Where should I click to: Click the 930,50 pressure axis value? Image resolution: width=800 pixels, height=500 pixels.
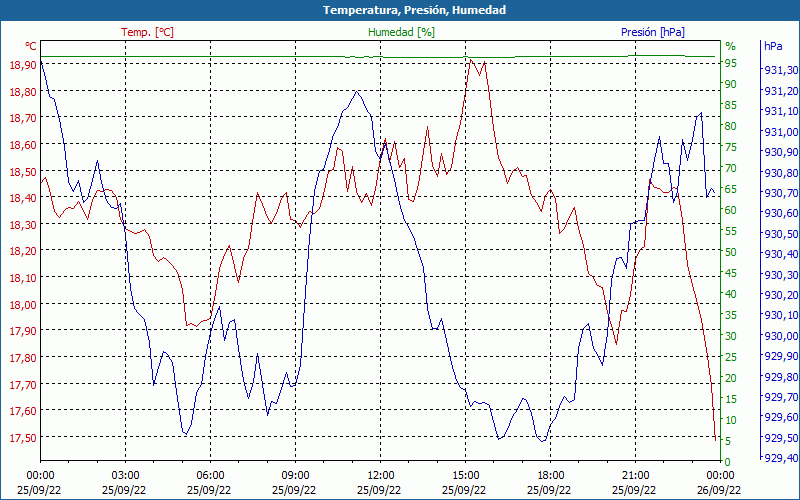779,234
